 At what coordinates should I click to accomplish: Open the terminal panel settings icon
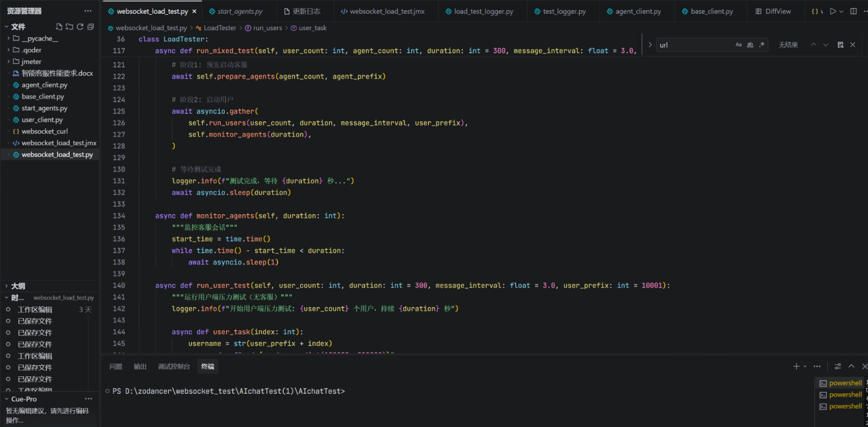click(838, 366)
